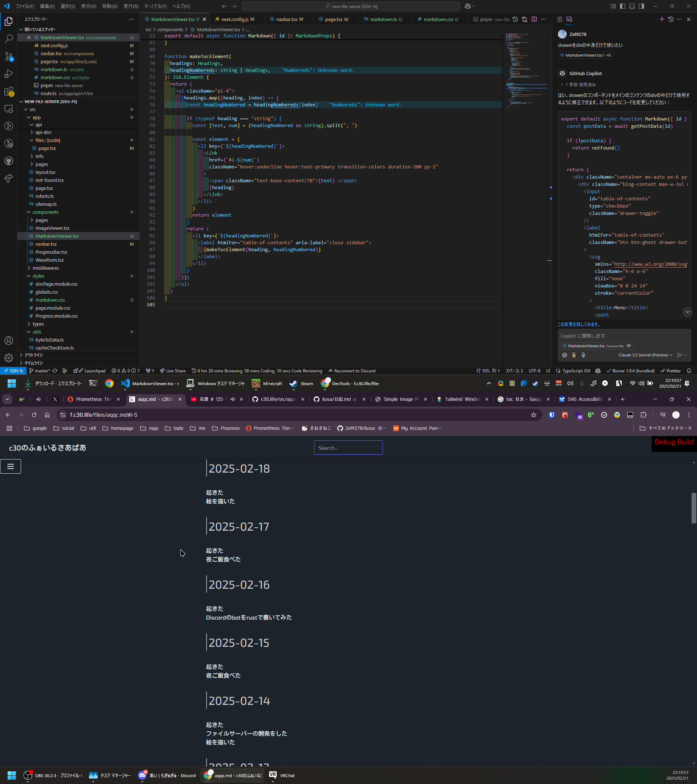Image resolution: width=697 pixels, height=784 pixels.
Task: Switch to the navbar.tsx editor tab
Action: [x=286, y=19]
